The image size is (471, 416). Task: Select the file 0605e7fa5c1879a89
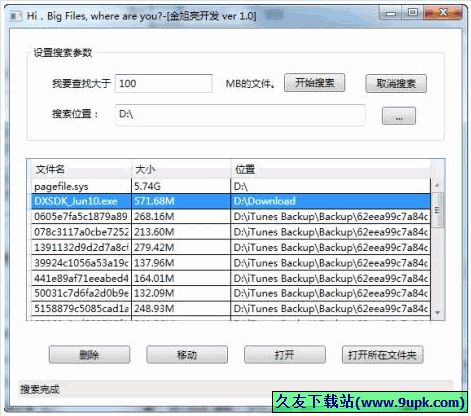tap(81, 217)
